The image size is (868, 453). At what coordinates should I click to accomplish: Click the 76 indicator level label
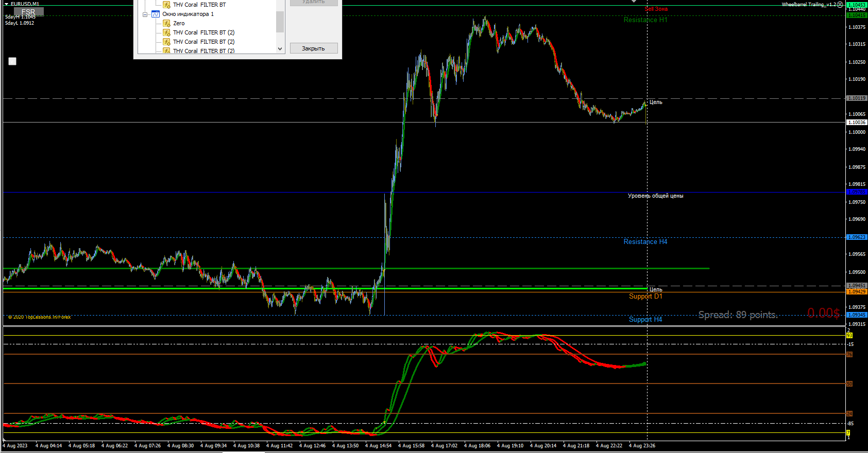coord(849,355)
